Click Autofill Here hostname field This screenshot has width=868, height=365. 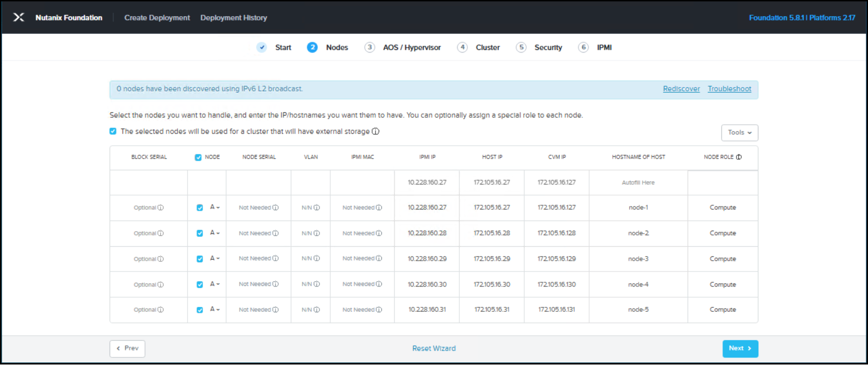click(x=638, y=183)
